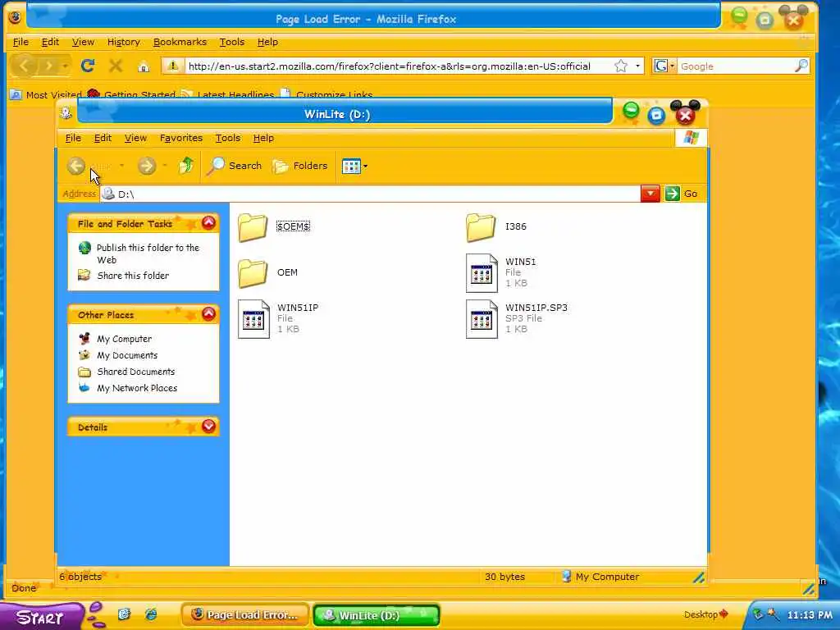Open the File menu in WinLite window
840x630 pixels.
coord(73,138)
